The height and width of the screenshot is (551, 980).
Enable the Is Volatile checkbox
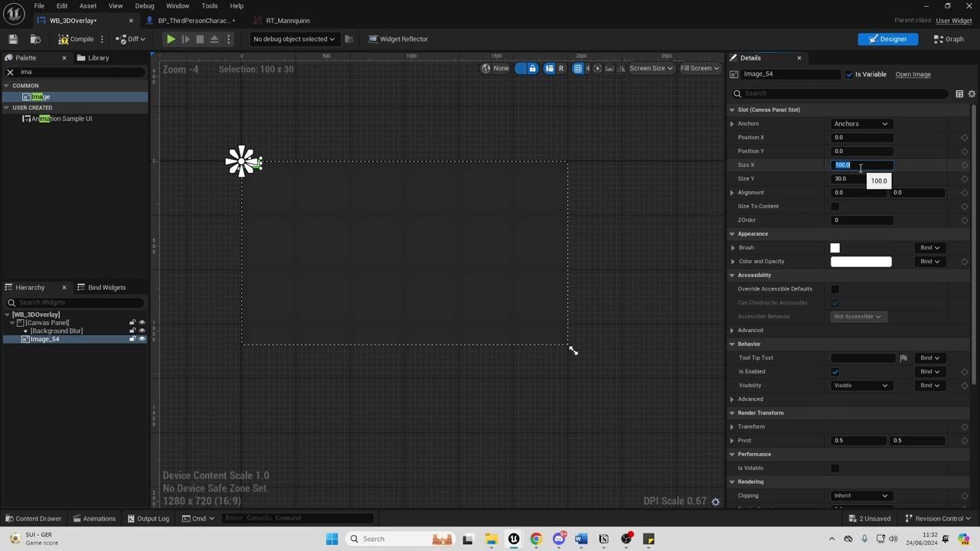(835, 468)
